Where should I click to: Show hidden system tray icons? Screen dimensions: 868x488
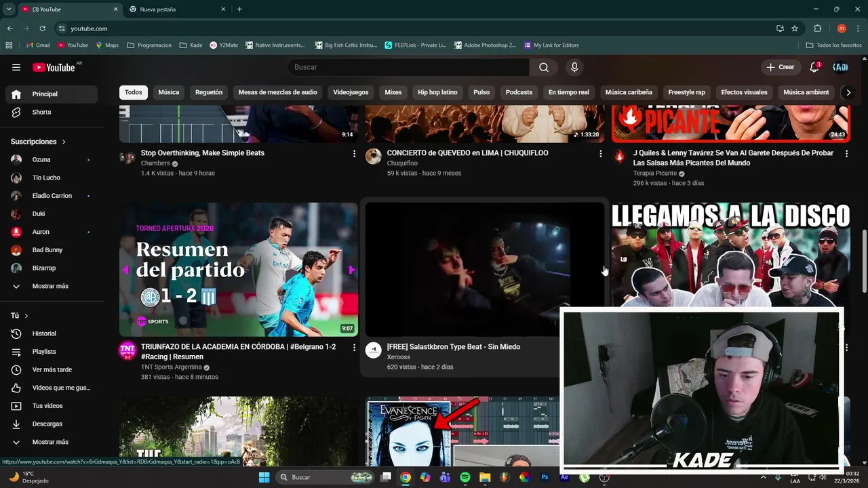[x=764, y=477]
